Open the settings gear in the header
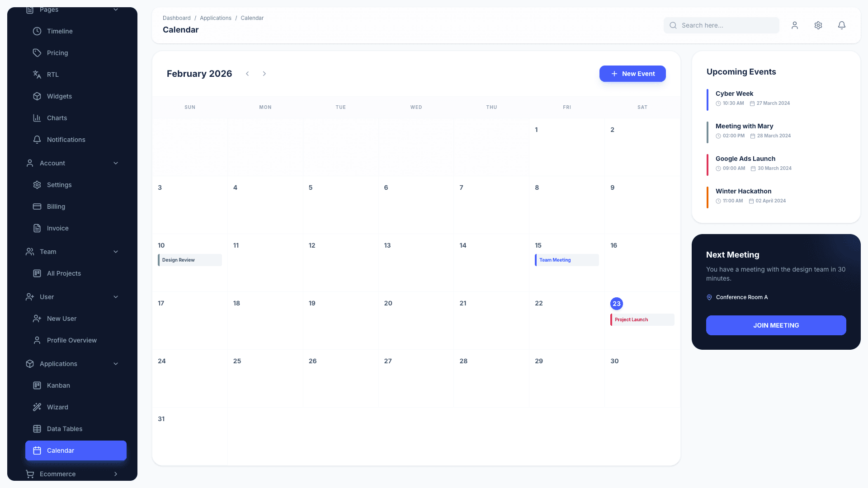Screen dimensions: 868x488 pos(818,25)
